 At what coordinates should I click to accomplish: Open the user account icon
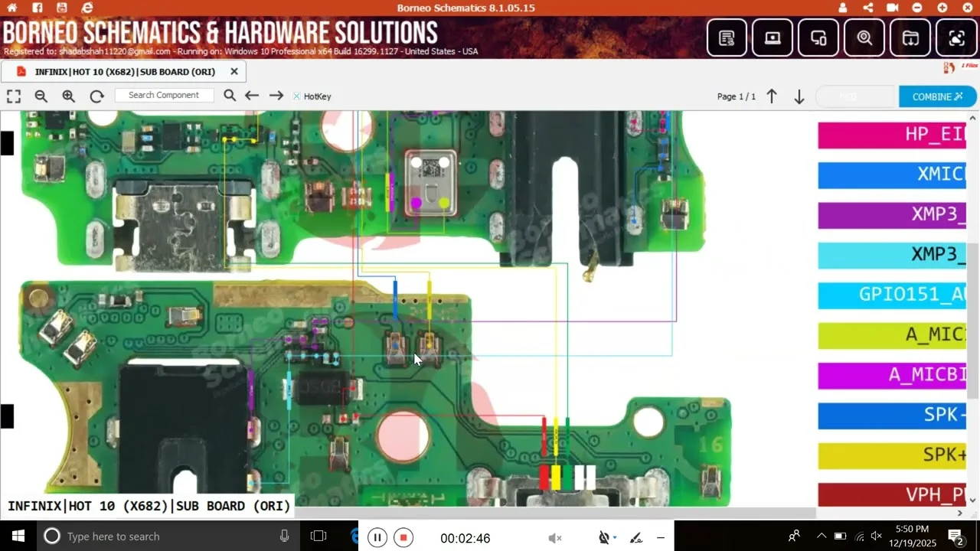coord(843,8)
